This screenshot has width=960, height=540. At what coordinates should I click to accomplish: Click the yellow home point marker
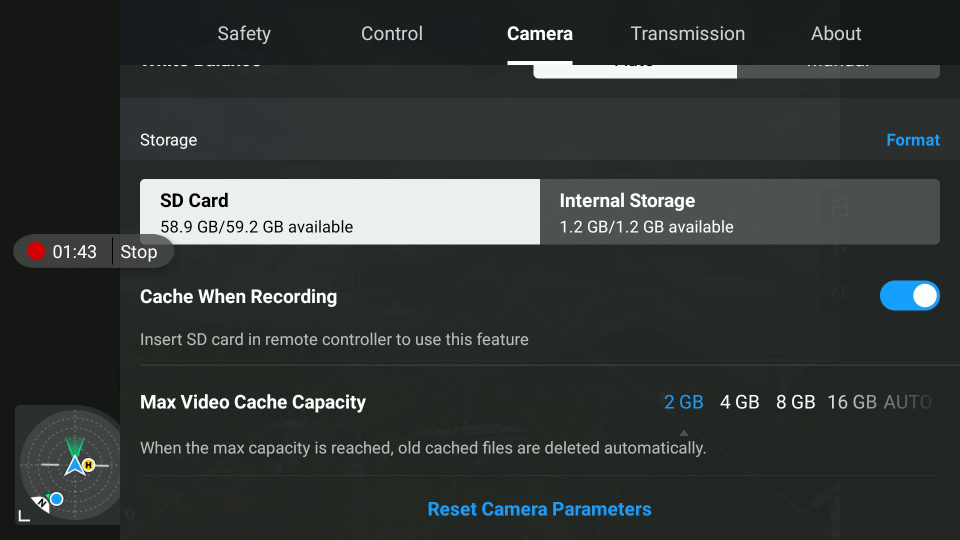coord(89,465)
